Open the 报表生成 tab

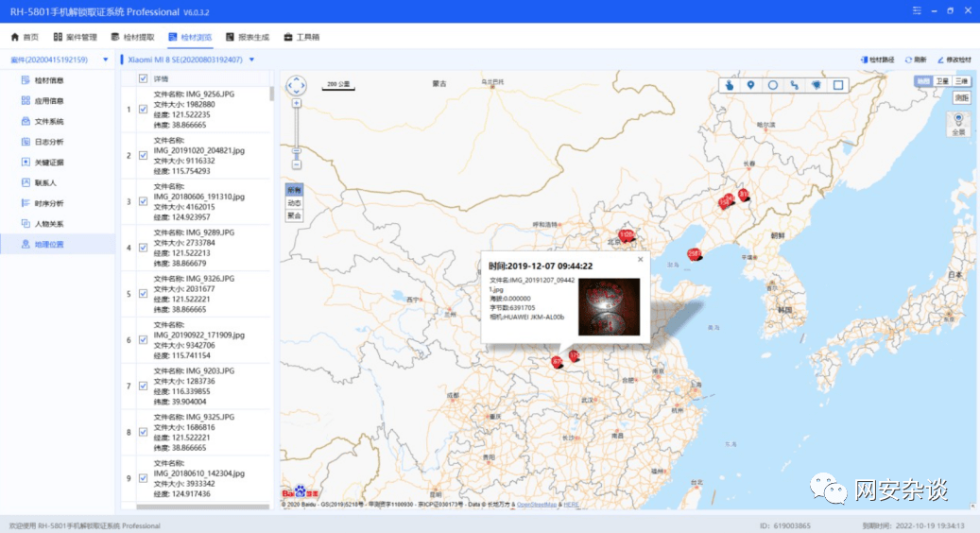click(248, 38)
